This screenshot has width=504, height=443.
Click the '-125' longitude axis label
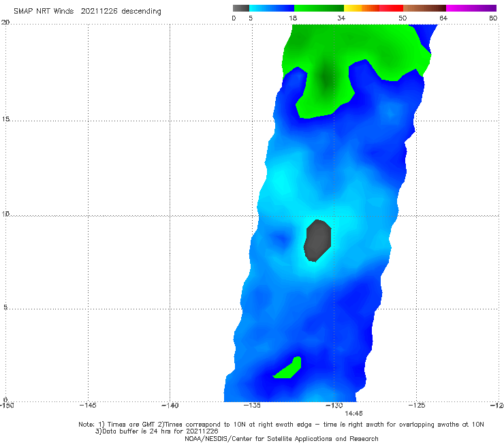point(417,406)
